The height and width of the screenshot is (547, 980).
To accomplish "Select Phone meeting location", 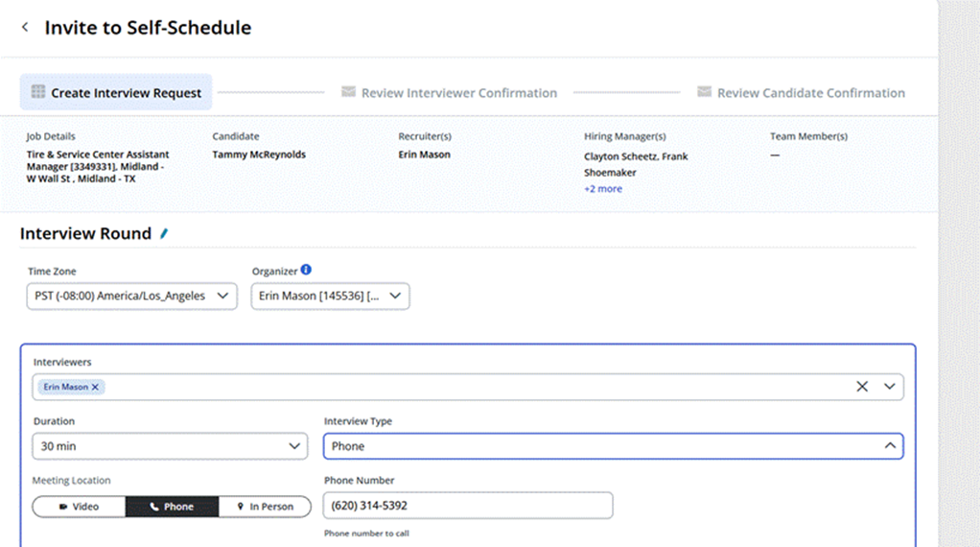I will pos(172,507).
